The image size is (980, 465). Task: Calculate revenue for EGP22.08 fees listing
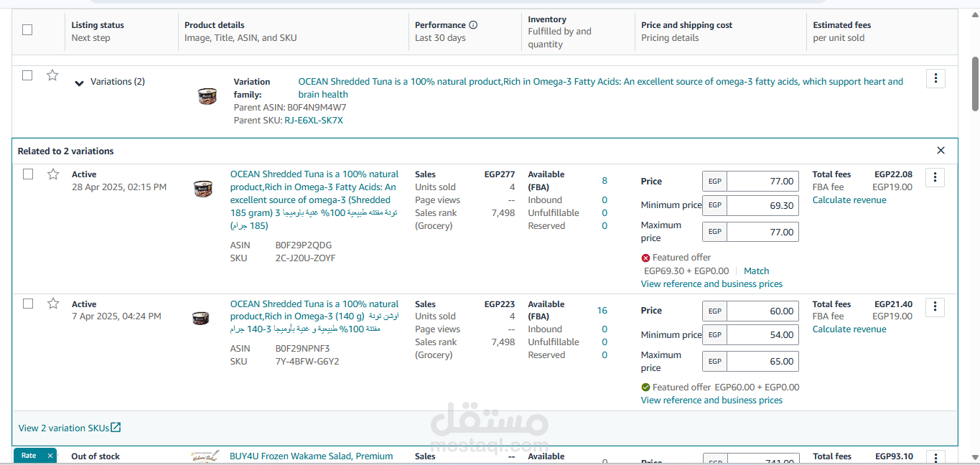(x=849, y=200)
